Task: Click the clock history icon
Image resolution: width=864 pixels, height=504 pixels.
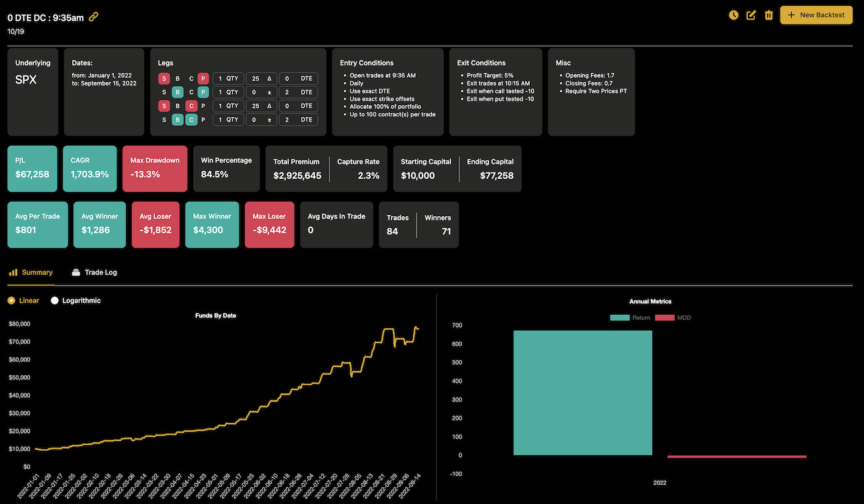Action: [x=734, y=15]
